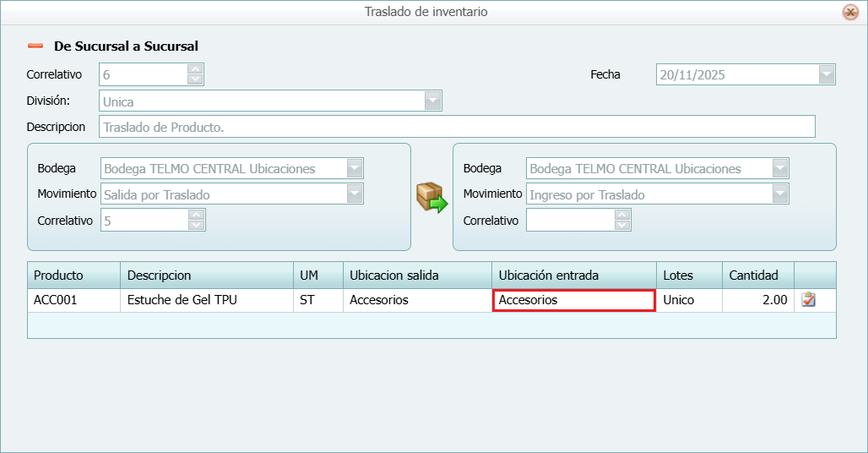Decrease the origin Correlativo stepper value
The height and width of the screenshot is (453, 868).
click(196, 226)
